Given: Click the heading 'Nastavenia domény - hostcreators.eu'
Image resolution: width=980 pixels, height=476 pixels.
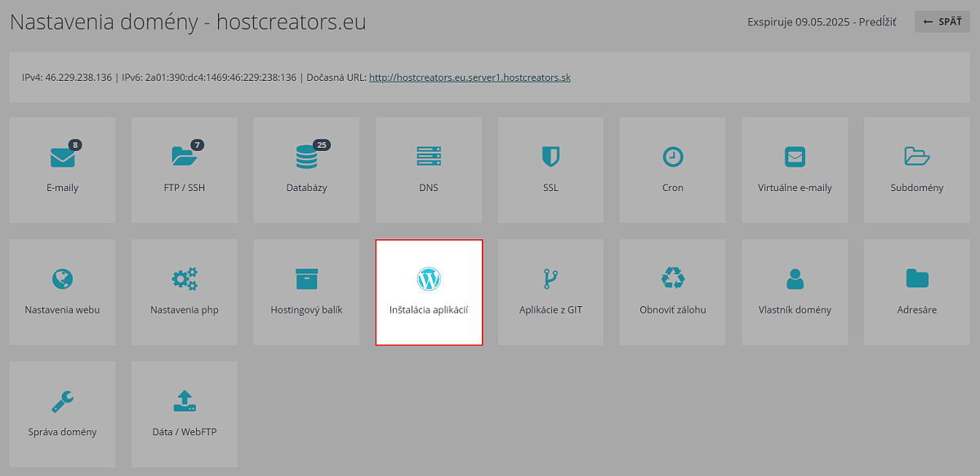Looking at the screenshot, I should pos(188,22).
